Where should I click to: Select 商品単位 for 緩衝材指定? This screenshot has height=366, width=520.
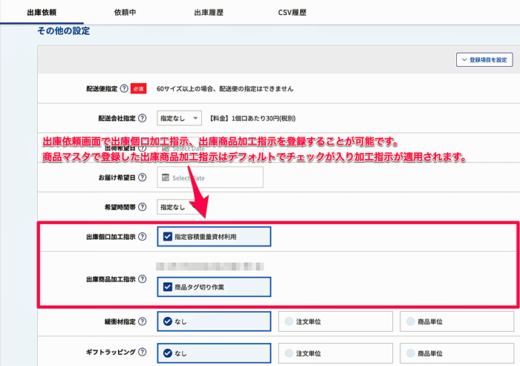point(457,321)
